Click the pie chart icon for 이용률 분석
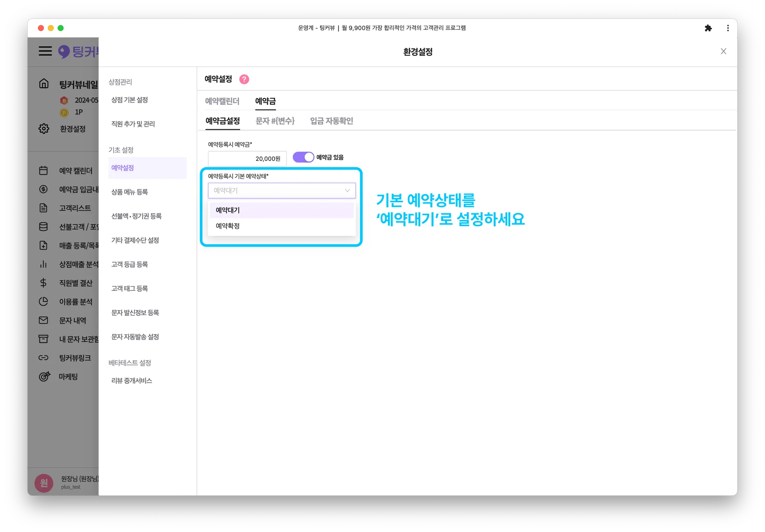765x532 pixels. click(x=43, y=302)
